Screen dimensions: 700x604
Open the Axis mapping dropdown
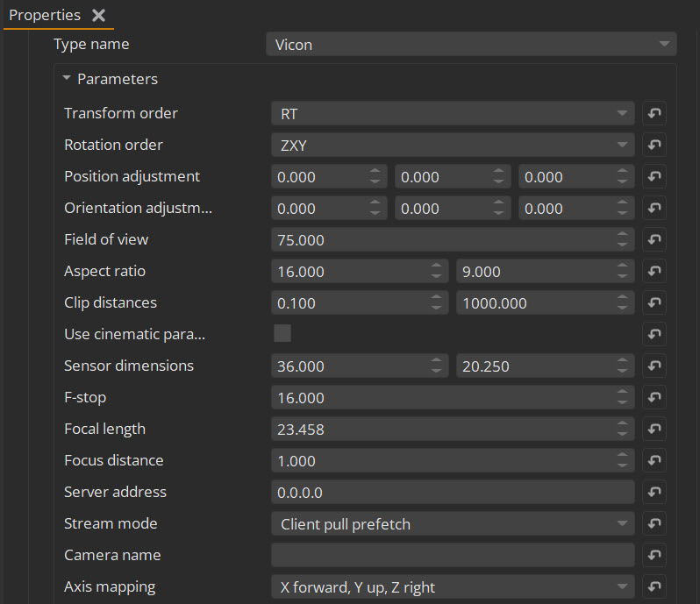coord(452,586)
